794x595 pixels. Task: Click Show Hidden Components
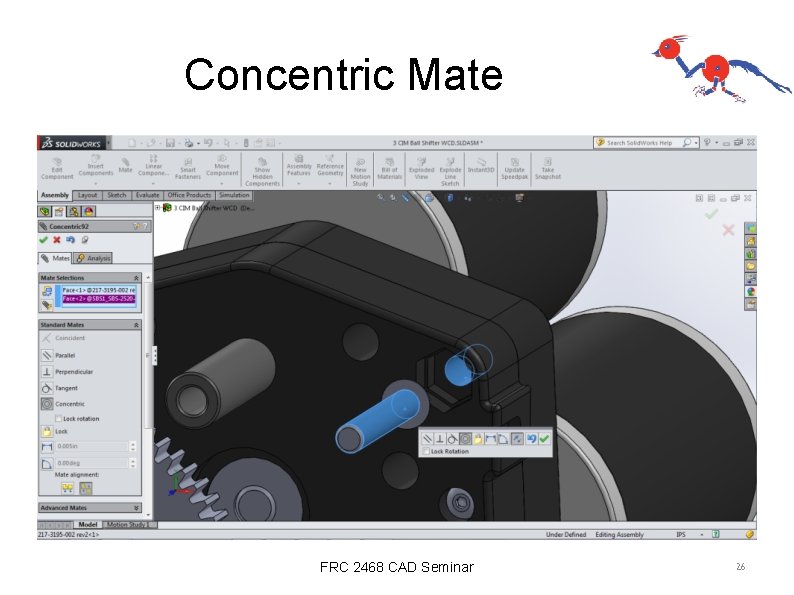coord(262,172)
